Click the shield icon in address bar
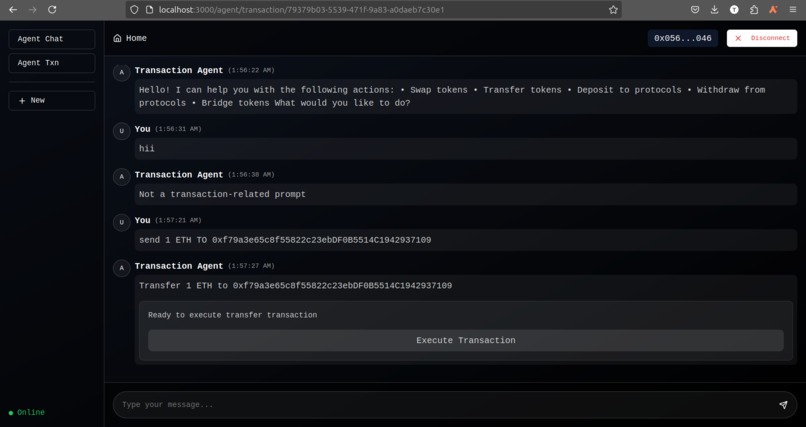Viewport: 806px width, 427px height. [134, 10]
